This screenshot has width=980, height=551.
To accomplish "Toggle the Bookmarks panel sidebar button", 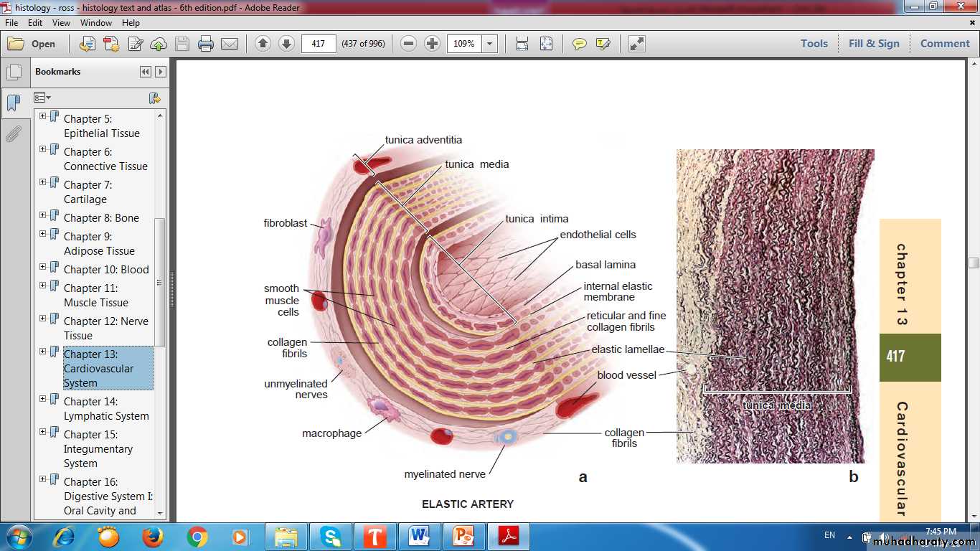I will coord(14,103).
